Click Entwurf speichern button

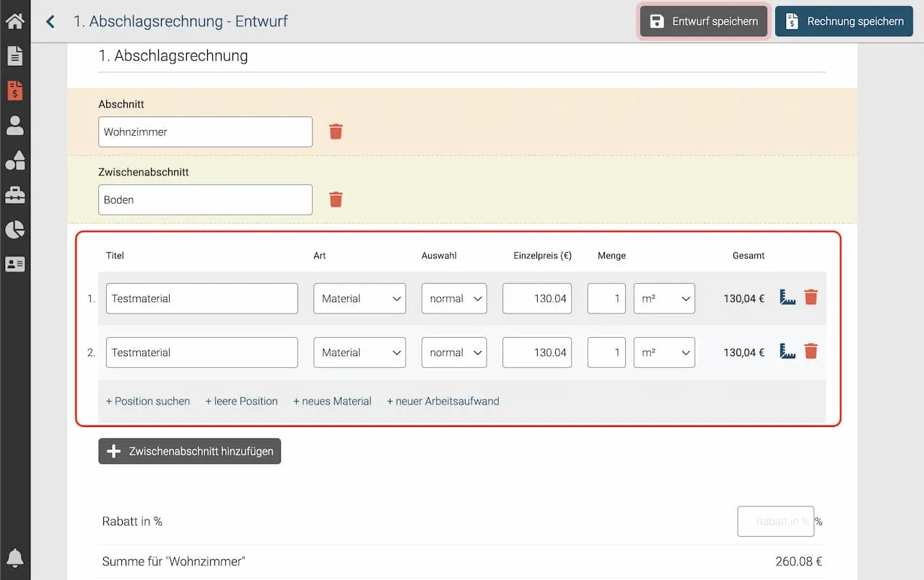coord(704,22)
